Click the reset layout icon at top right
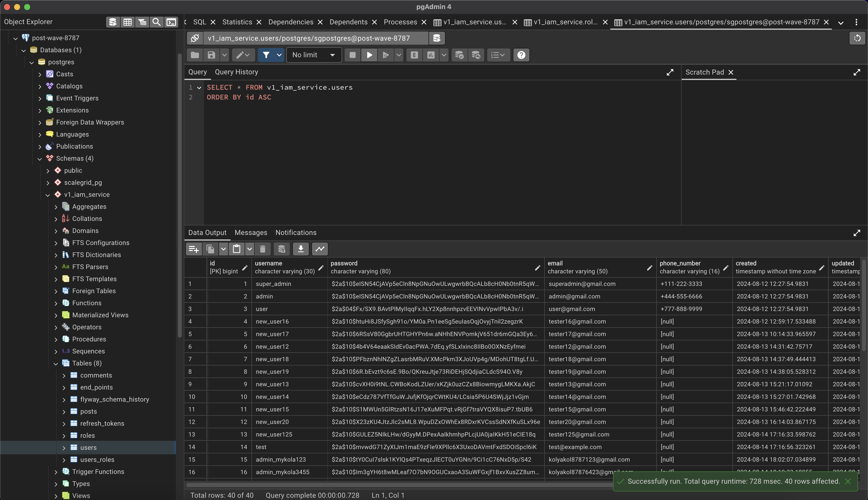This screenshot has width=868, height=500. pos(857,38)
